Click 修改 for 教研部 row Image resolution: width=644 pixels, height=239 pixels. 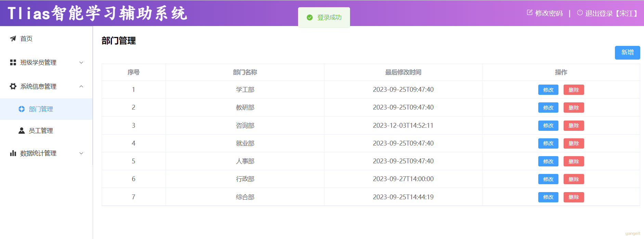[548, 108]
